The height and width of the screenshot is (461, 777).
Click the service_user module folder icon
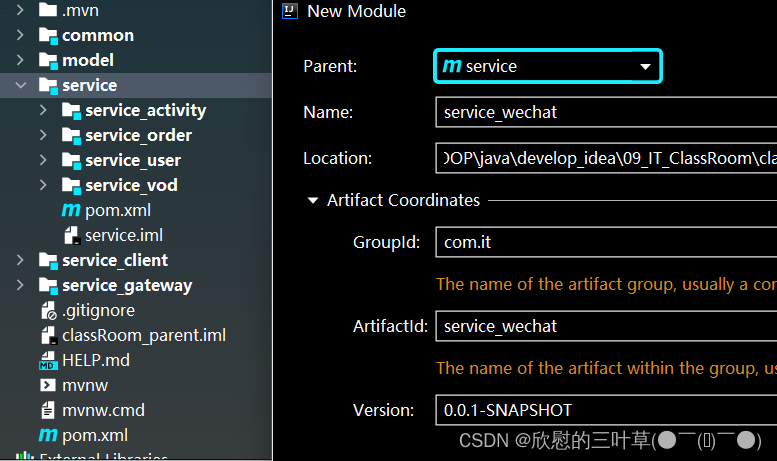click(71, 160)
